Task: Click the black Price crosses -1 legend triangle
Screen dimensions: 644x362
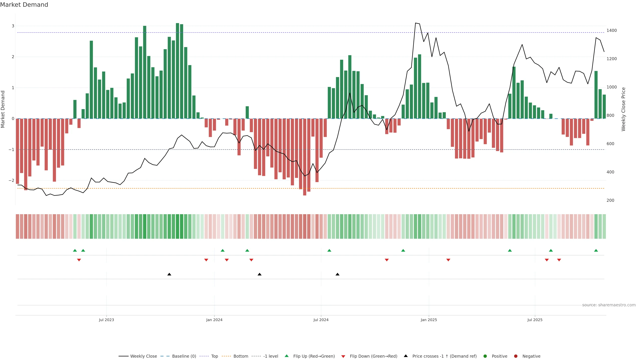Action: point(406,356)
